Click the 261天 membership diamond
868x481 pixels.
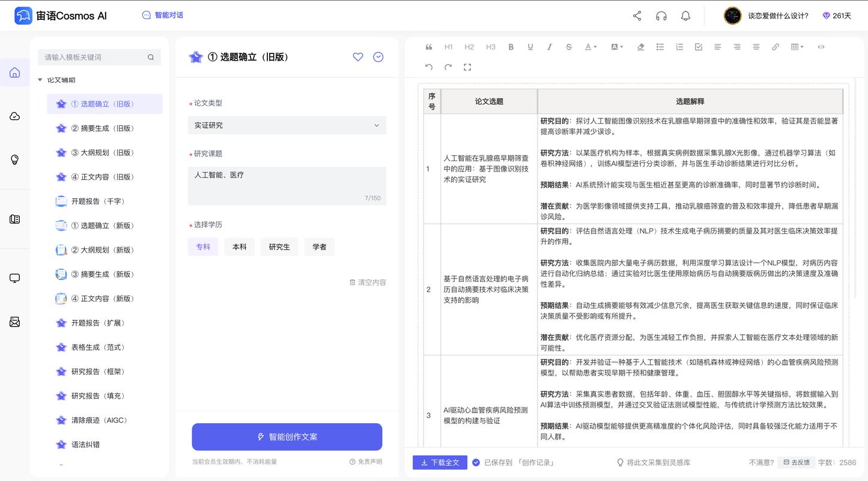click(x=837, y=16)
